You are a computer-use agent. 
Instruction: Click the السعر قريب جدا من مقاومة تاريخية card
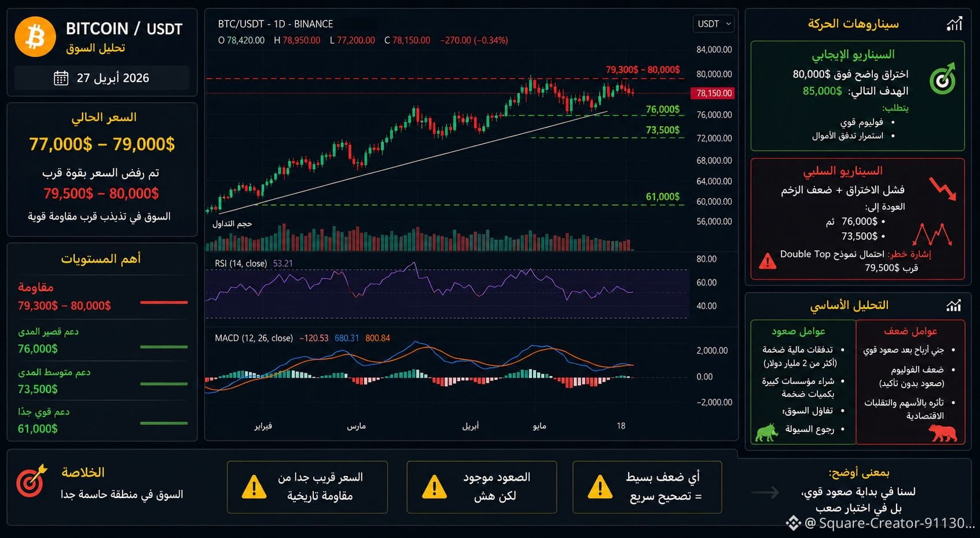click(x=307, y=487)
